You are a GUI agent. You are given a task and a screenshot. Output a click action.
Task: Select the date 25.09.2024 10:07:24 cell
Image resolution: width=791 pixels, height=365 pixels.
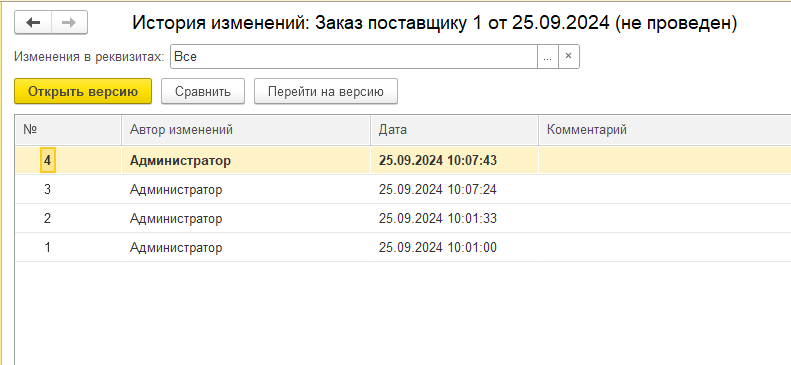(454, 190)
